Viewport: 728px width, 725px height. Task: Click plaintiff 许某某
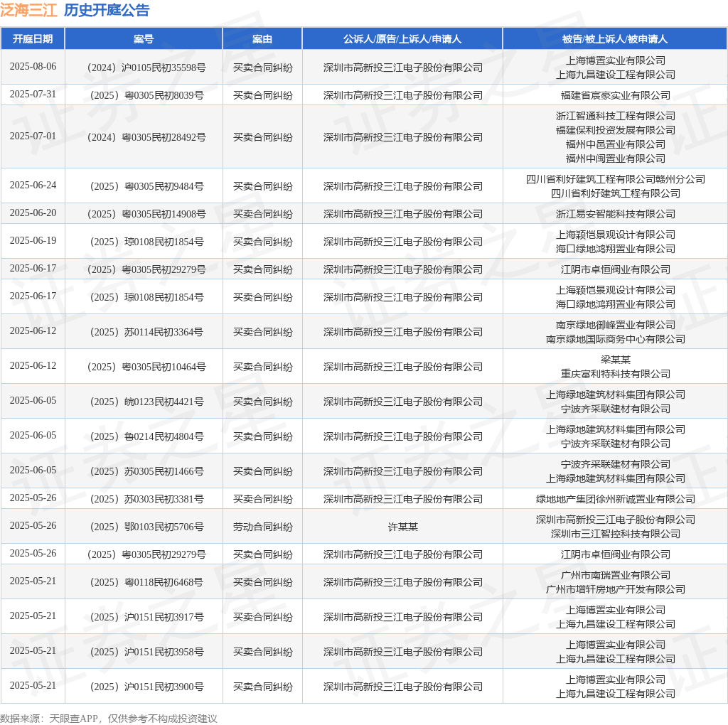point(402,527)
